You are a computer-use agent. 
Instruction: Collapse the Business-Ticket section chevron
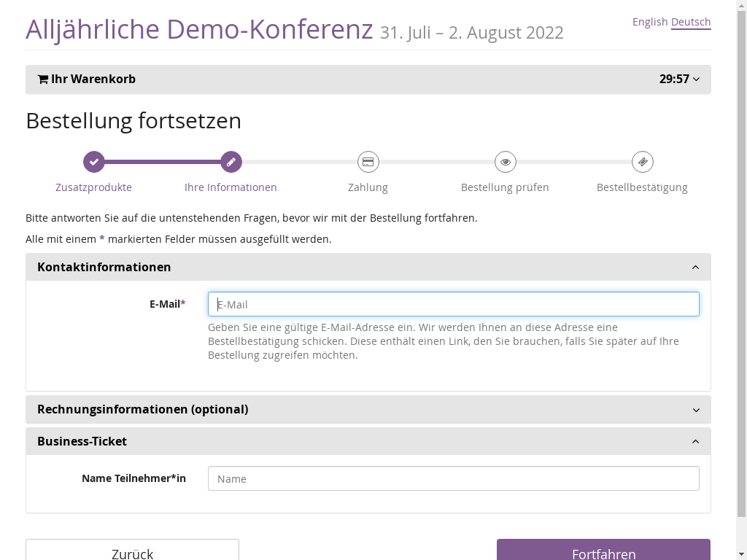pos(695,442)
